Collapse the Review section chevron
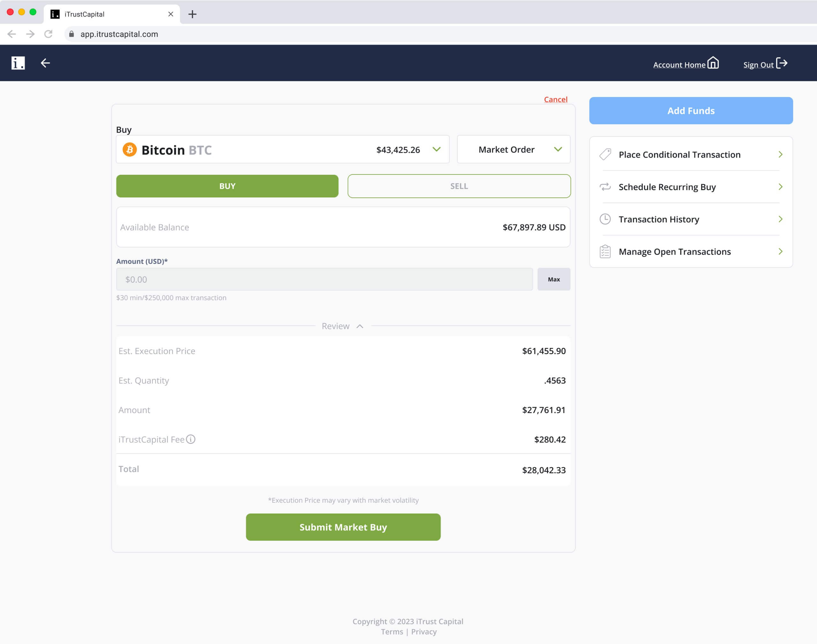Viewport: 817px width, 644px height. (x=360, y=326)
